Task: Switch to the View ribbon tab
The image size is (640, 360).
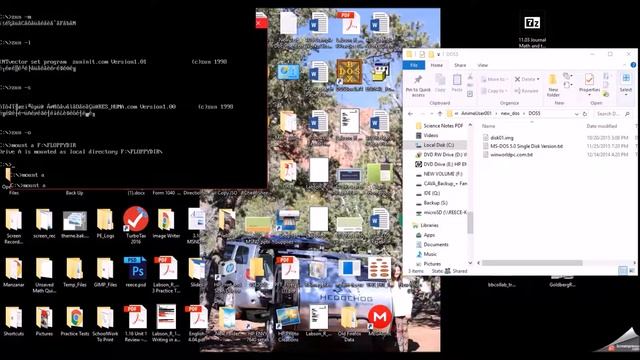Action: click(482, 65)
